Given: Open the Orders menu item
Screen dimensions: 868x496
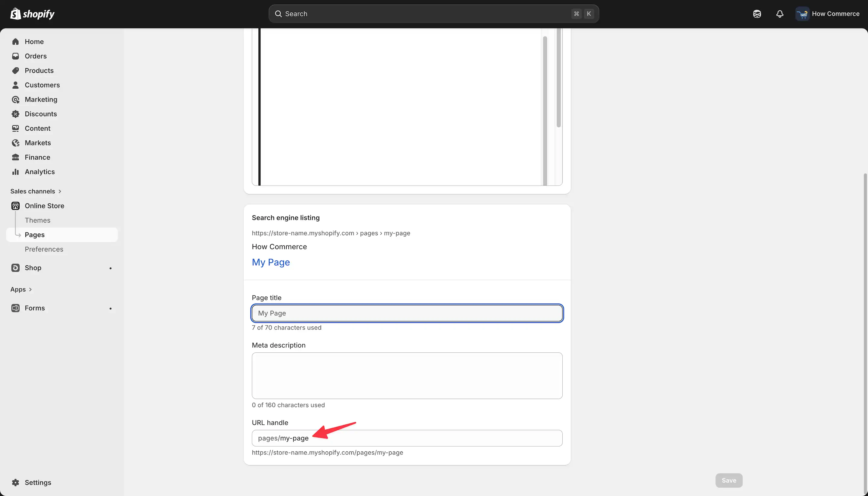Looking at the screenshot, I should [62, 56].
